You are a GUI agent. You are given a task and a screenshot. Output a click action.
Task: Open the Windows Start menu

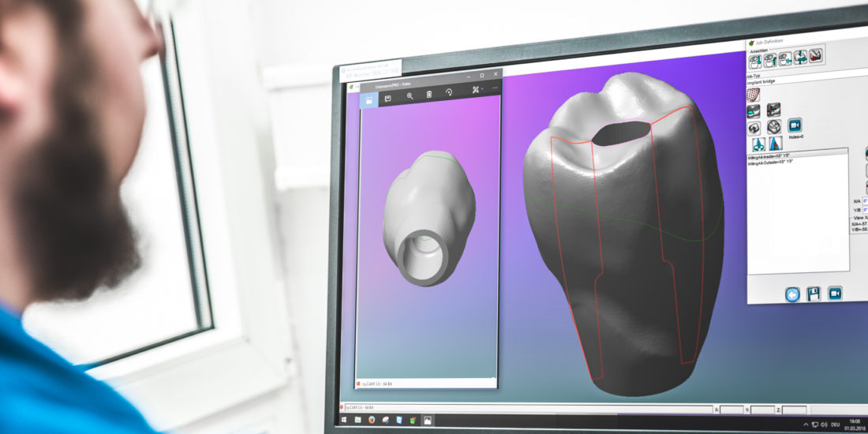tap(344, 420)
